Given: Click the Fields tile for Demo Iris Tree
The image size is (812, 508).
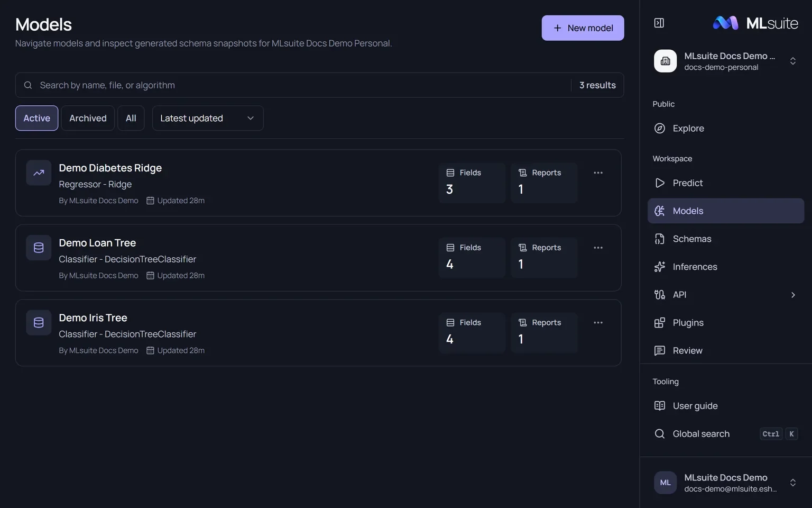Looking at the screenshot, I should [x=472, y=333].
